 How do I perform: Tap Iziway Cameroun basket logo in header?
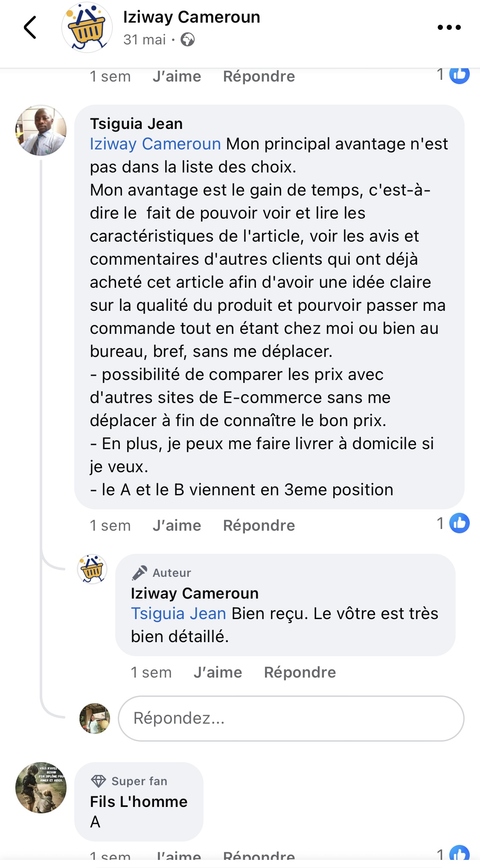point(87,28)
